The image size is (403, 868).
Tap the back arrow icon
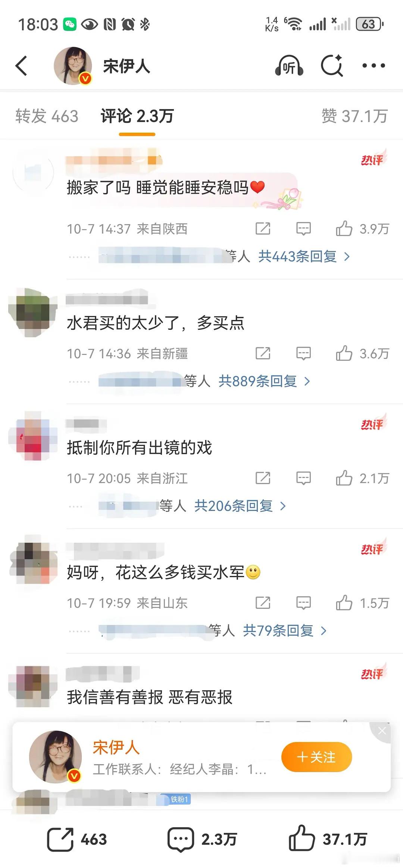coord(21,66)
